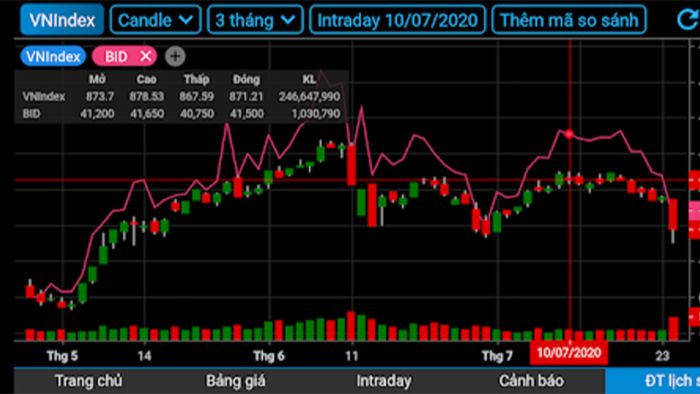Open the Trang chủ tab
Screen dimensions: 700x394
(88, 381)
